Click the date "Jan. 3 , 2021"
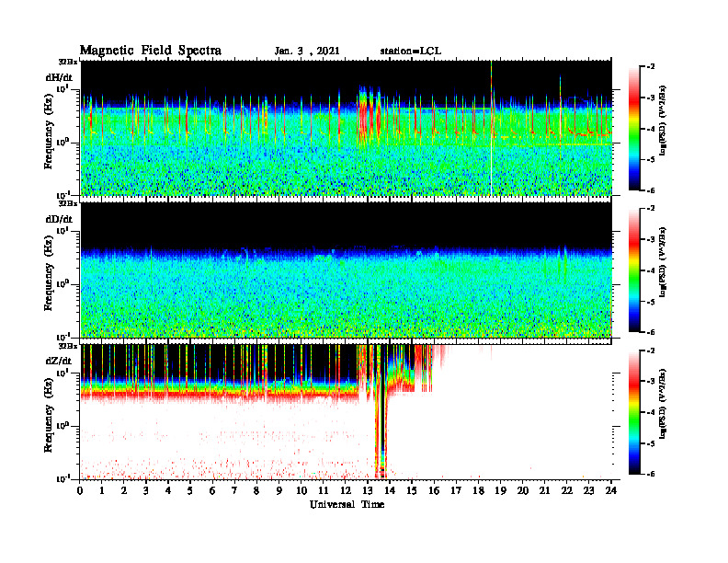This screenshot has width=728, height=563. click(307, 51)
